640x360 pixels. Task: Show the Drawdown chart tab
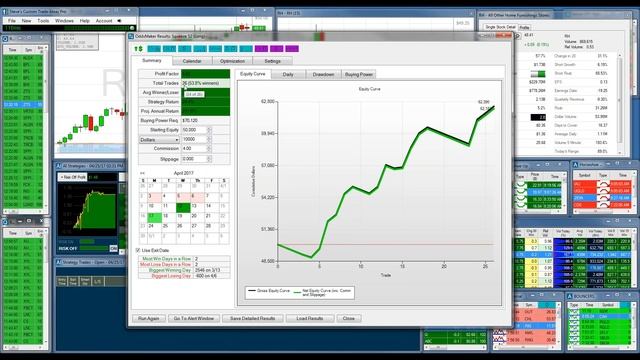pyautogui.click(x=323, y=74)
